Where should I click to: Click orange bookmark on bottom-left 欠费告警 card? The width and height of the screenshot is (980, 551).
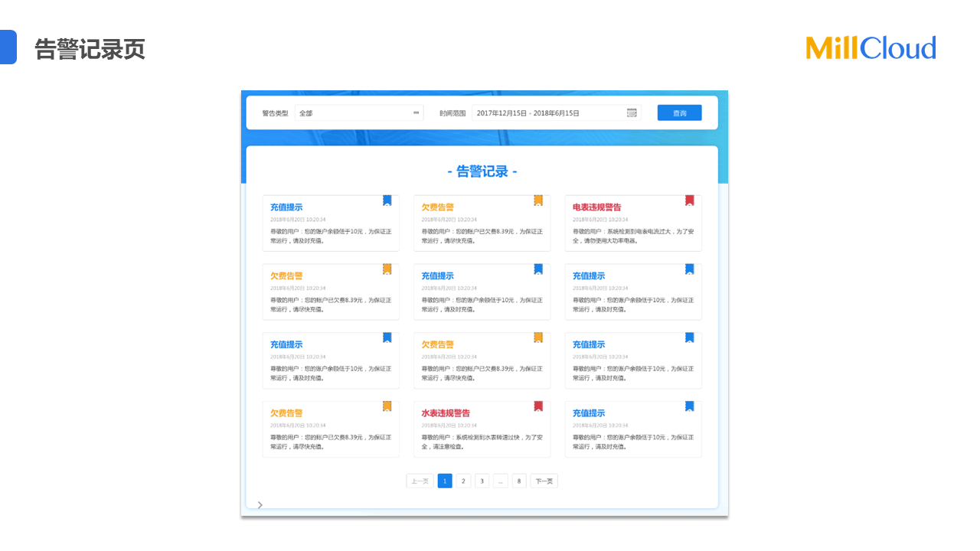[x=387, y=406]
